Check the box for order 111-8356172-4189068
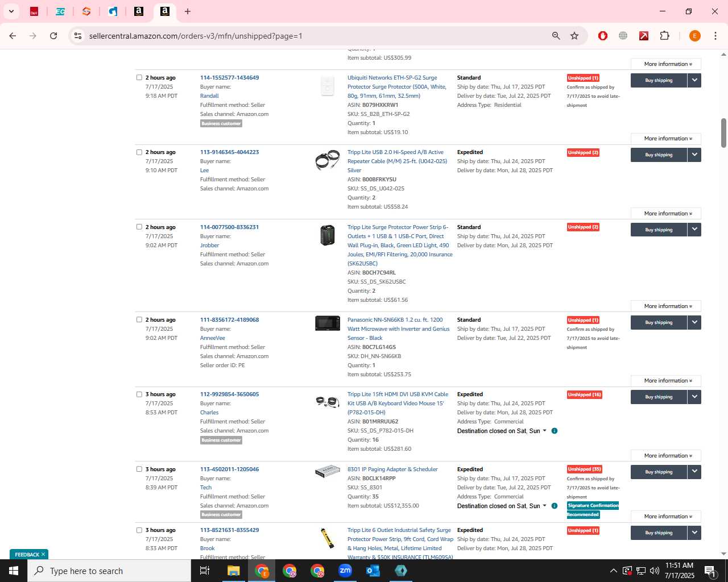The width and height of the screenshot is (728, 582). [139, 319]
